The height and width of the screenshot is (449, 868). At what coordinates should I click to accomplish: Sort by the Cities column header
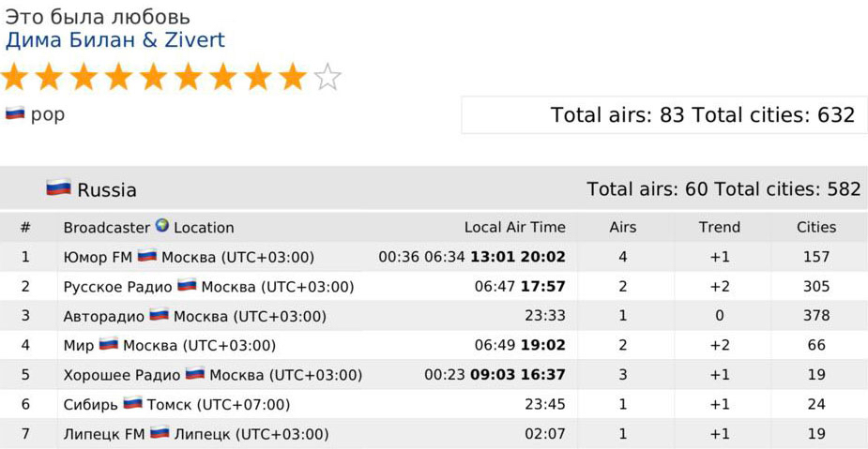click(816, 227)
